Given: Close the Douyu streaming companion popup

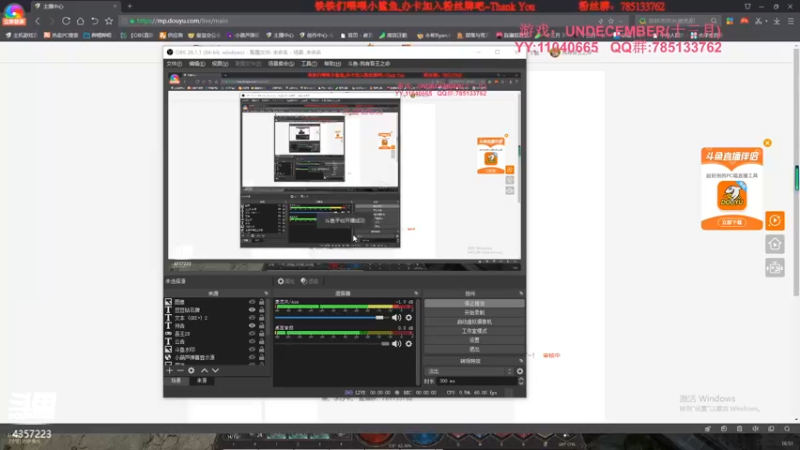Looking at the screenshot, I should pyautogui.click(x=767, y=143).
